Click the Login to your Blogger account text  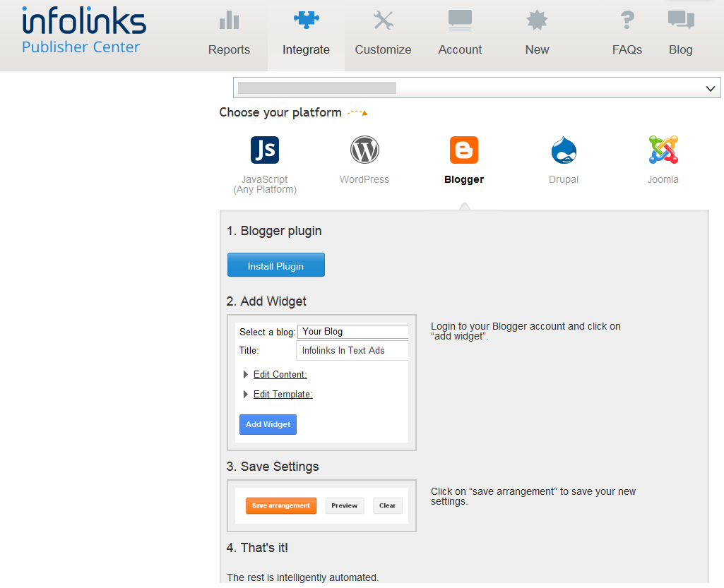[526, 331]
